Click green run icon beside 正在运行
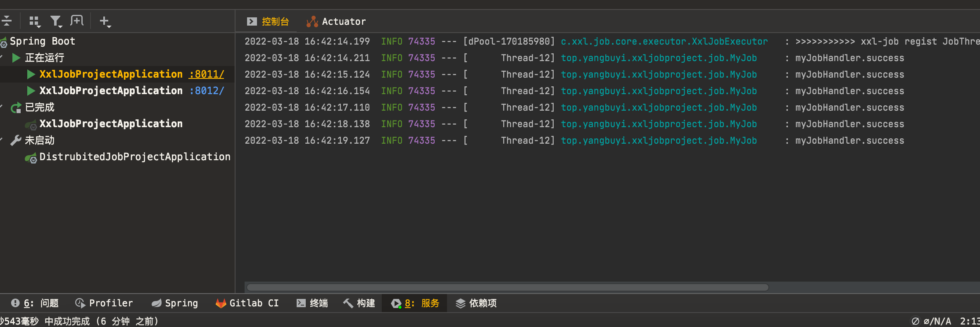 pyautogui.click(x=16, y=58)
